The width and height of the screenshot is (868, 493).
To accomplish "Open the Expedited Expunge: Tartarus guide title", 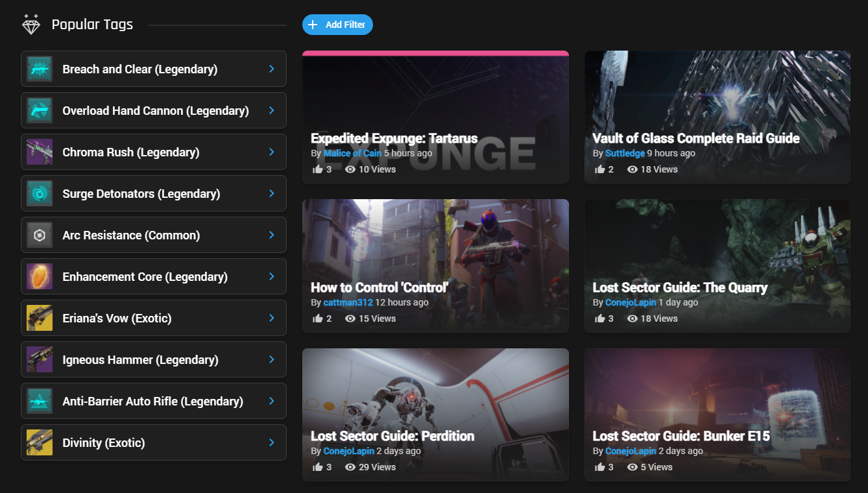I will (x=394, y=138).
